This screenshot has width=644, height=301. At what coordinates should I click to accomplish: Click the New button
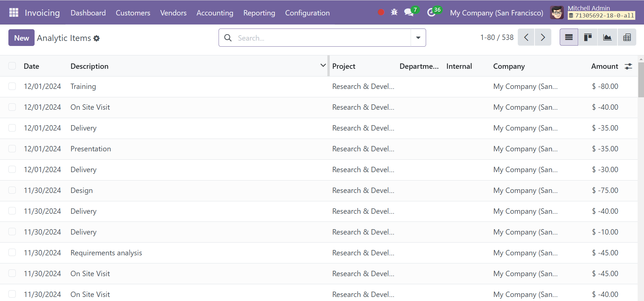point(21,38)
